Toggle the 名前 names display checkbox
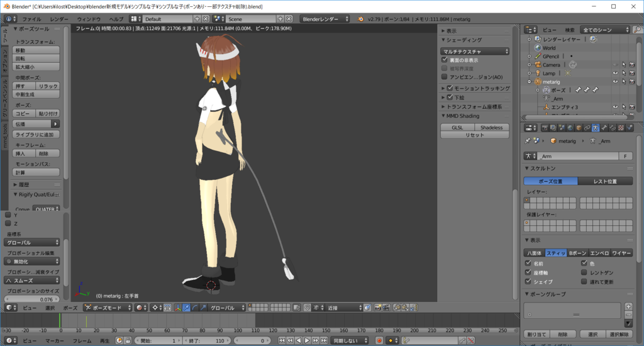Screen dimensions: 644x346 528,264
